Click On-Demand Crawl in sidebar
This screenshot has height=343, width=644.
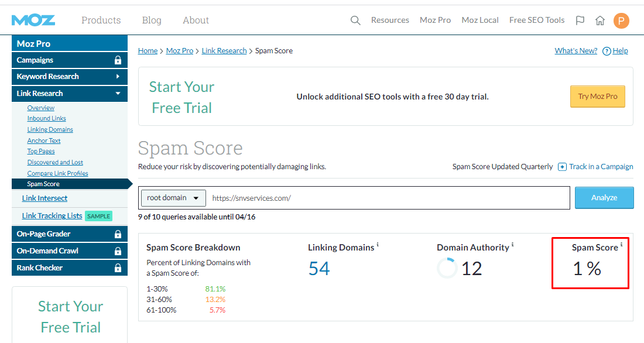[70, 251]
